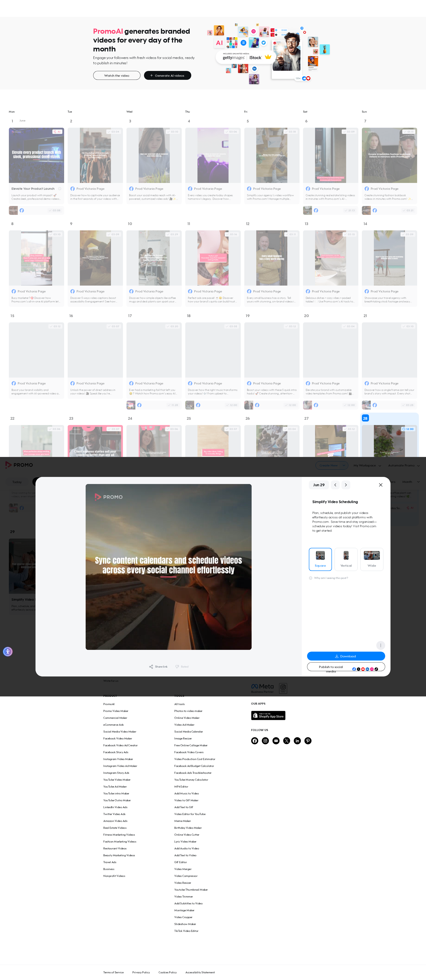The width and height of the screenshot is (426, 980).
Task: Click the 'Jun 29' date label in the dialog
Action: tap(319, 485)
